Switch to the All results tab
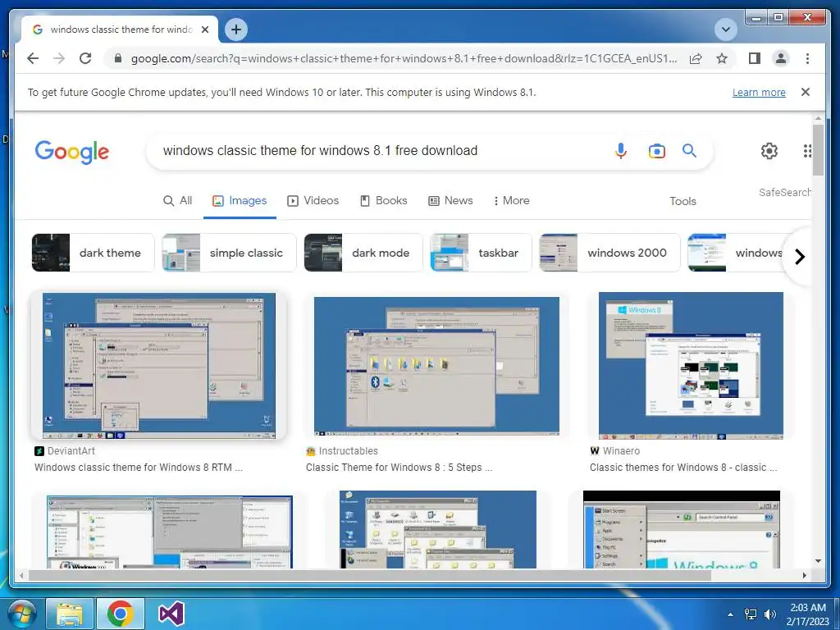840x630 pixels. point(178,201)
